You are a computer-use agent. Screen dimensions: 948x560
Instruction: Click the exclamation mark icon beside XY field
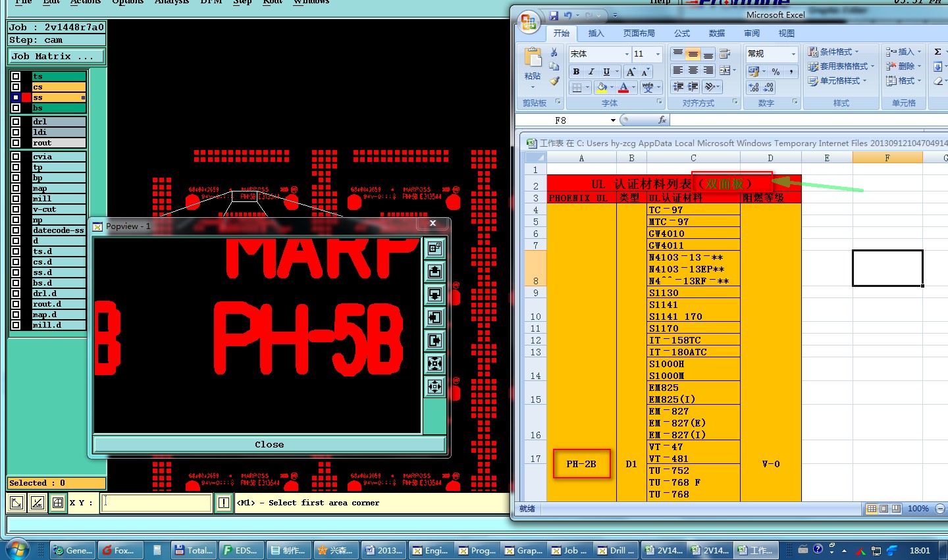[x=224, y=503]
